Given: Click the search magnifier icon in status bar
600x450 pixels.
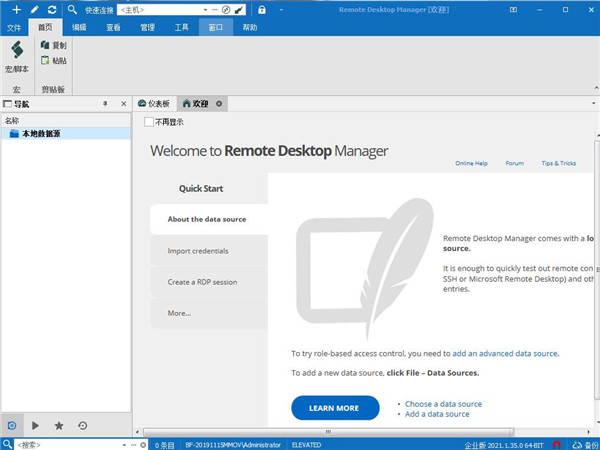Looking at the screenshot, I should [7, 444].
